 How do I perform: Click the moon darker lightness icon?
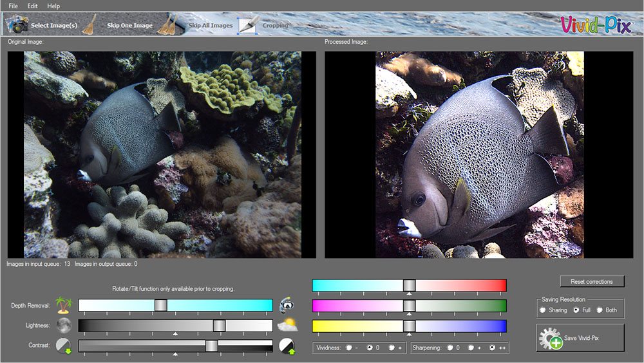(x=64, y=325)
